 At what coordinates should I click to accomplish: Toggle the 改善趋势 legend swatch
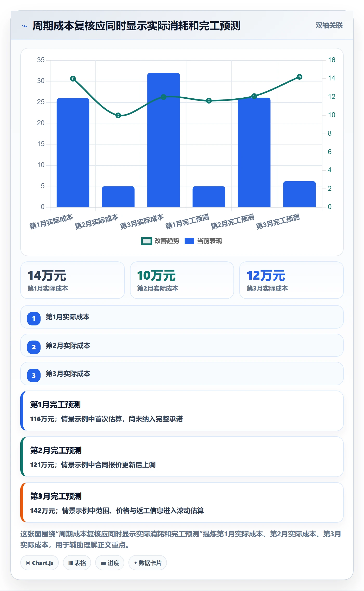pyautogui.click(x=146, y=241)
